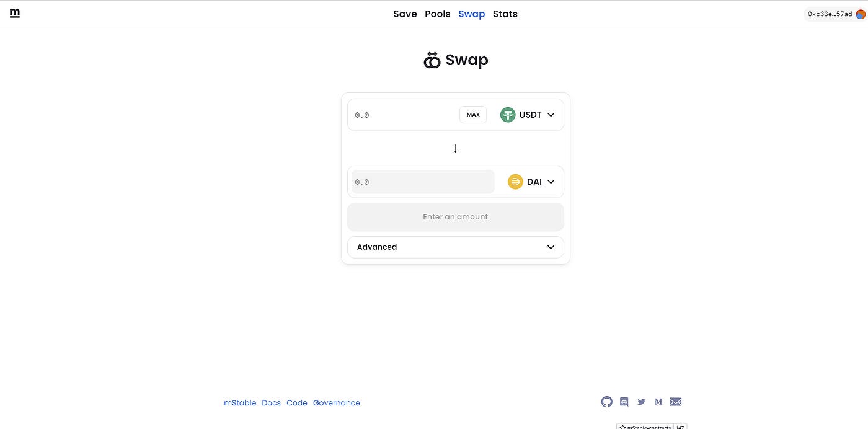The image size is (868, 429).
Task: Click the MAX button
Action: [x=473, y=115]
